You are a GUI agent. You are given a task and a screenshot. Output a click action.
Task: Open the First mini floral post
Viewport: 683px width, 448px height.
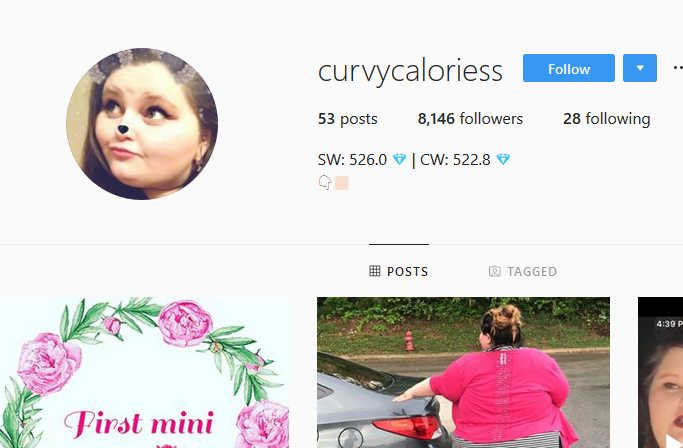click(x=145, y=373)
